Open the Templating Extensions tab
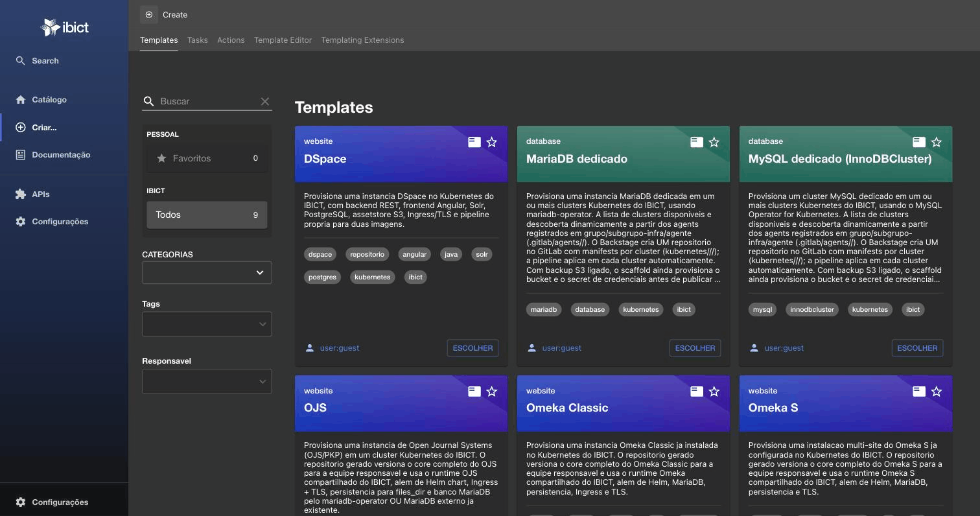 pyautogui.click(x=362, y=40)
